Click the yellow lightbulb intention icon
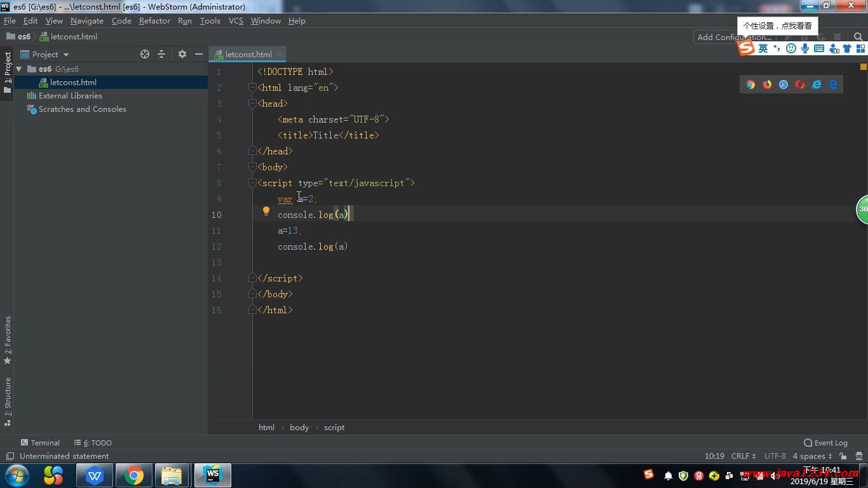This screenshot has height=488, width=868. click(x=266, y=212)
